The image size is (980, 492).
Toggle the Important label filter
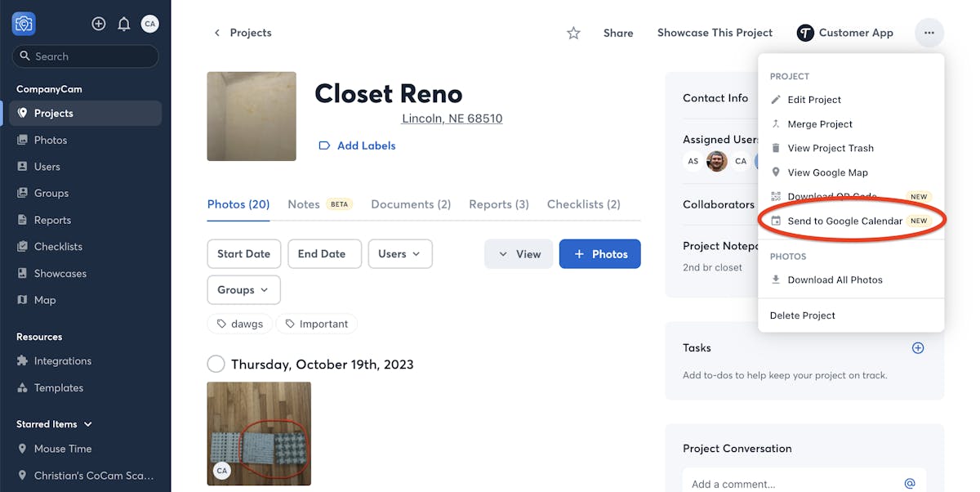(316, 324)
